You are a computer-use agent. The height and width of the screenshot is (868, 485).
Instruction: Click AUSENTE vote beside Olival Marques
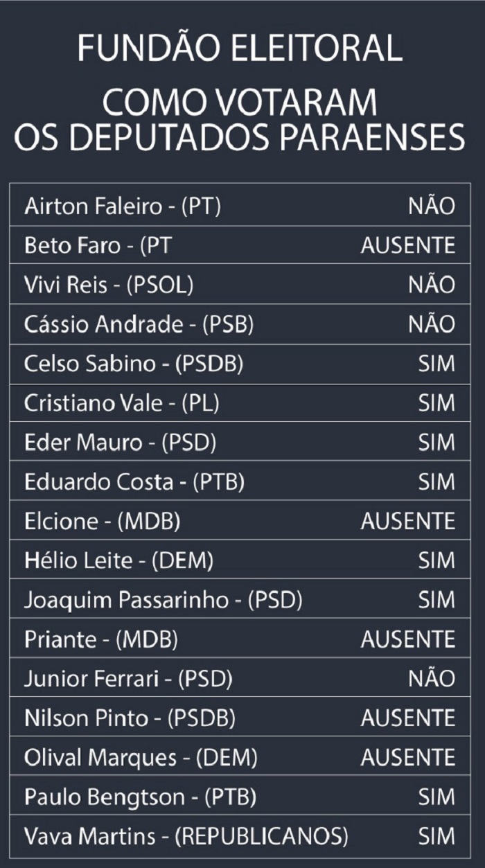point(407,757)
